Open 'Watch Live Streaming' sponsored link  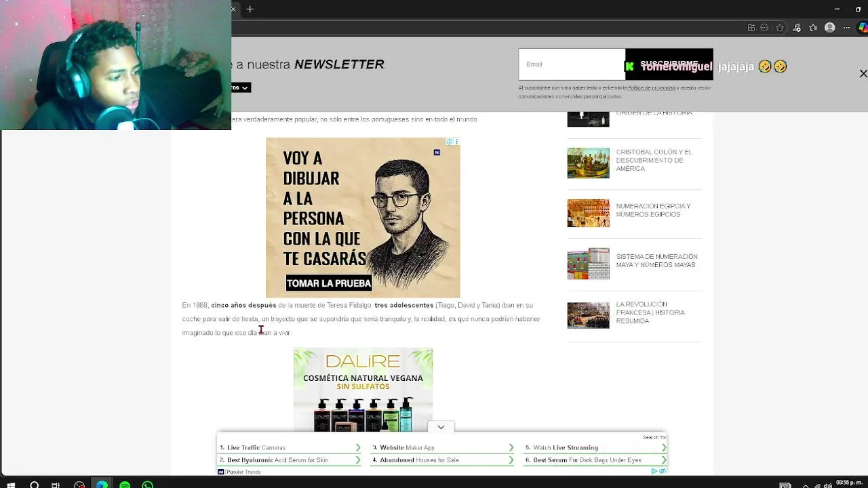click(566, 447)
